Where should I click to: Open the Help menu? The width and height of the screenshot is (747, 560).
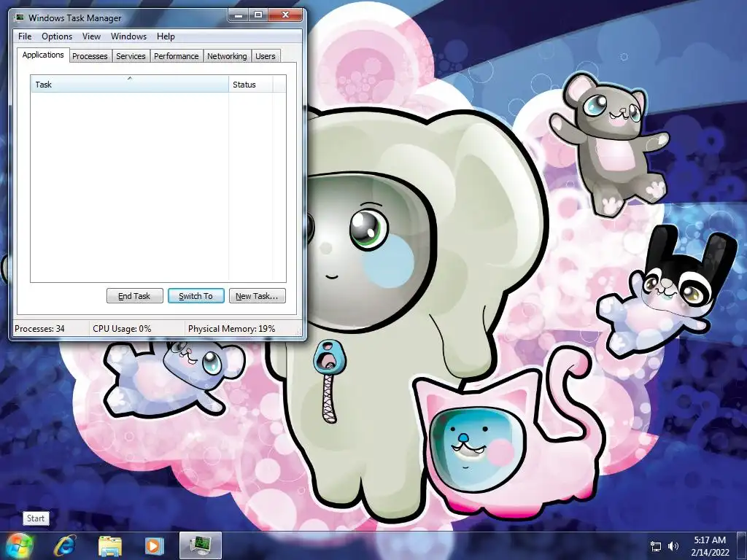[166, 36]
